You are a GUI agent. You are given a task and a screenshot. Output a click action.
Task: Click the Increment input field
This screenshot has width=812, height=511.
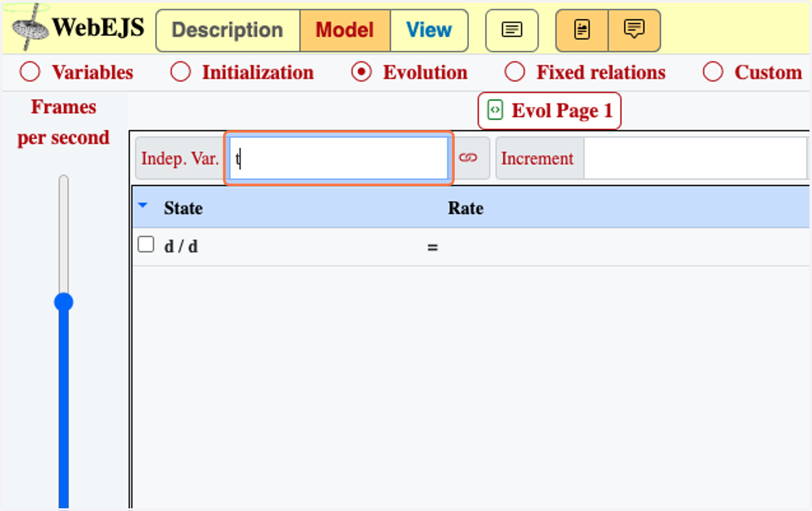coord(697,159)
